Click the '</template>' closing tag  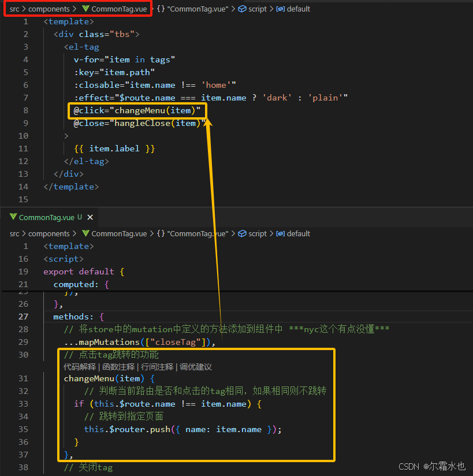71,187
